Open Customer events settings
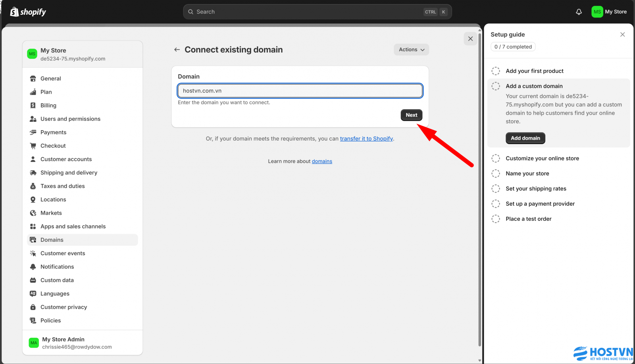This screenshot has height=364, width=635. click(83, 253)
